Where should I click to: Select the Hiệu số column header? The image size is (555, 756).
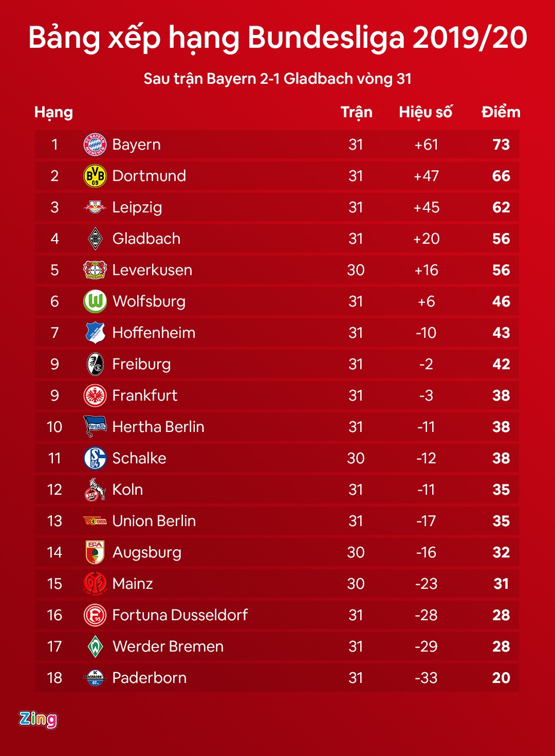pos(425,112)
